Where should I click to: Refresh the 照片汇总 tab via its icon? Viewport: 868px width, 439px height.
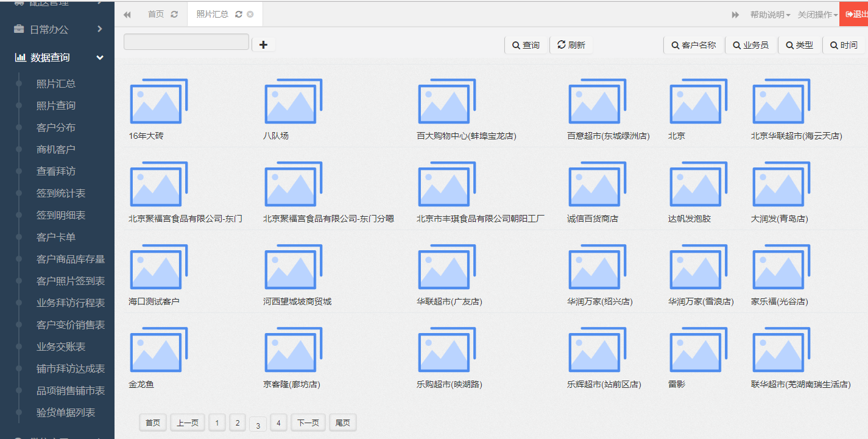[238, 14]
